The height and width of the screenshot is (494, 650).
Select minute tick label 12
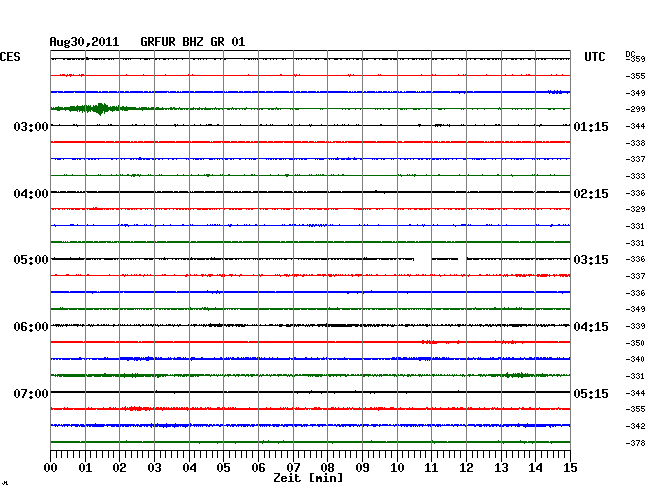click(466, 467)
